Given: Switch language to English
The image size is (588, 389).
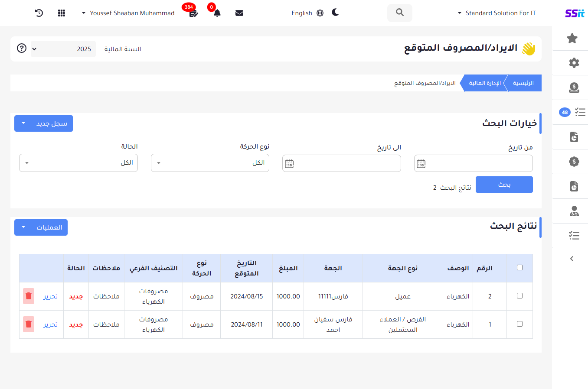Looking at the screenshot, I should pos(302,13).
